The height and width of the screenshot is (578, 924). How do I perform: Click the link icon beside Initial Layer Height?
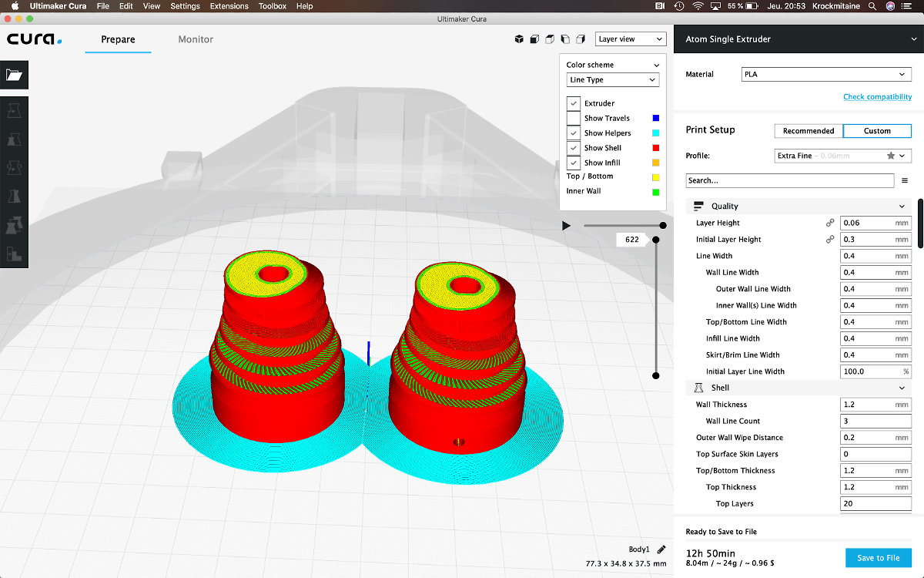click(x=830, y=240)
